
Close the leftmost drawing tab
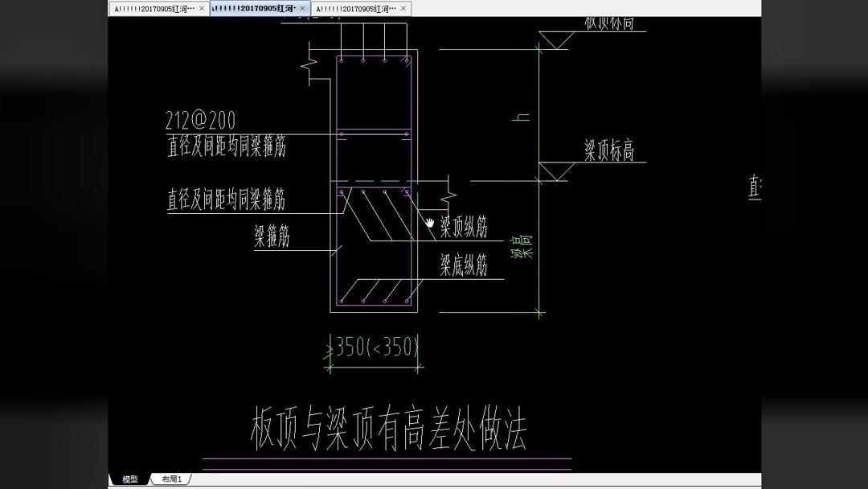201,7
